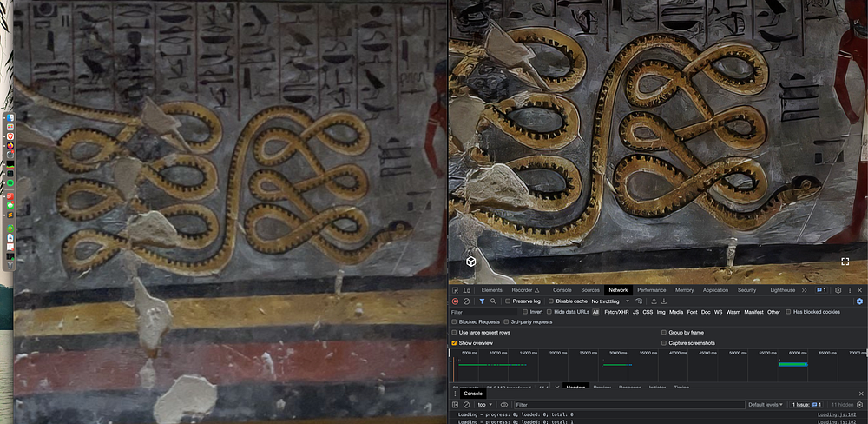
Task: Check Blocked Requests checkbox
Action: pos(455,322)
